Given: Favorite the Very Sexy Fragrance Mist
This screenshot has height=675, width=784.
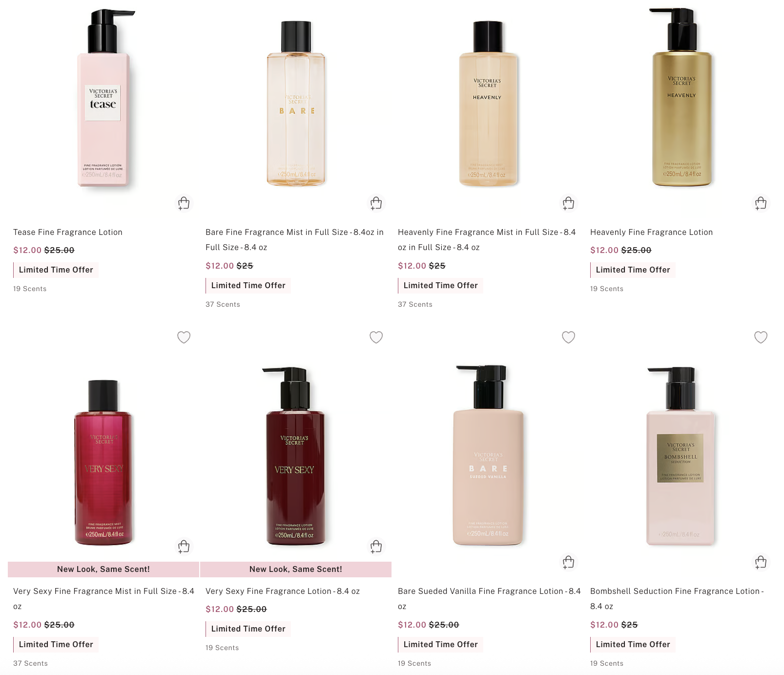Looking at the screenshot, I should (x=184, y=337).
